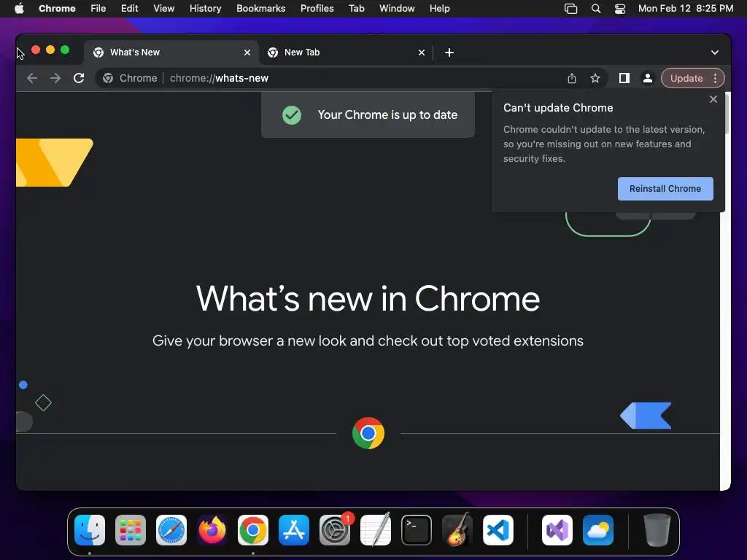Expand the tab search dropdown arrow
The height and width of the screenshot is (560, 747).
coord(715,52)
